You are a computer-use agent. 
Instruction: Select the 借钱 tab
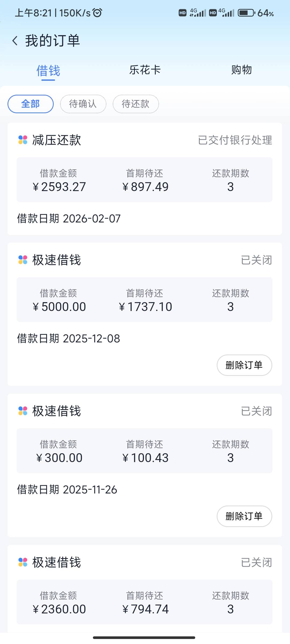click(x=48, y=71)
